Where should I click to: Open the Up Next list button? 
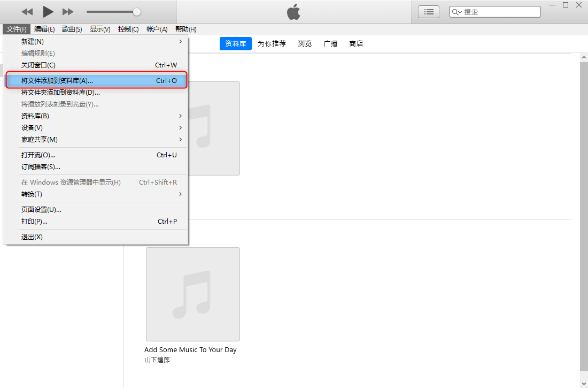click(429, 12)
